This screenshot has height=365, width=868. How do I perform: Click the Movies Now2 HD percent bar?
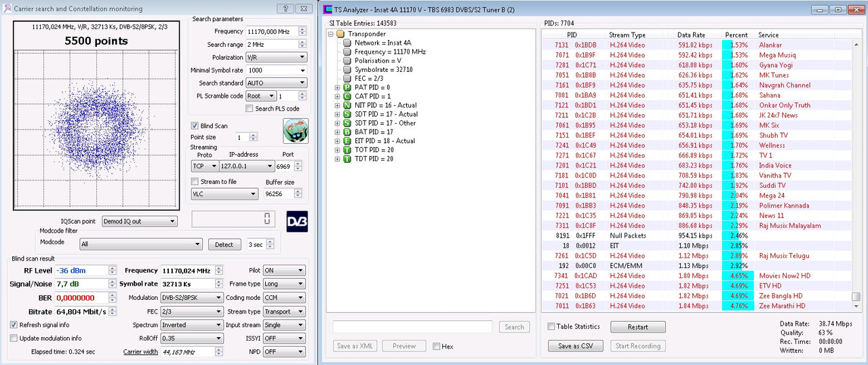738,276
